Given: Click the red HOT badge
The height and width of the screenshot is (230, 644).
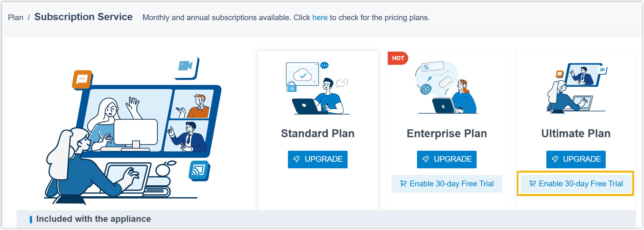Looking at the screenshot, I should pos(398,58).
